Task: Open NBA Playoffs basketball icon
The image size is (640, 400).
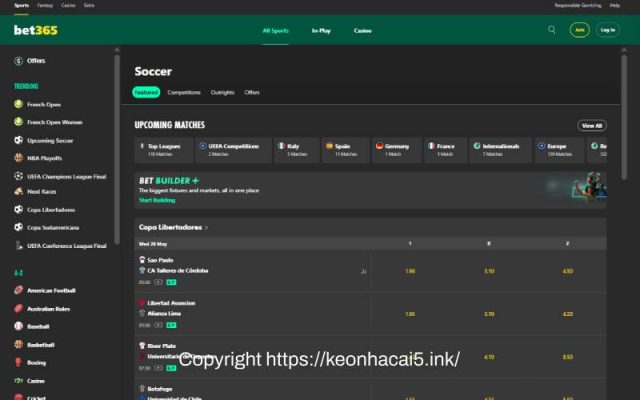Action: (18, 158)
